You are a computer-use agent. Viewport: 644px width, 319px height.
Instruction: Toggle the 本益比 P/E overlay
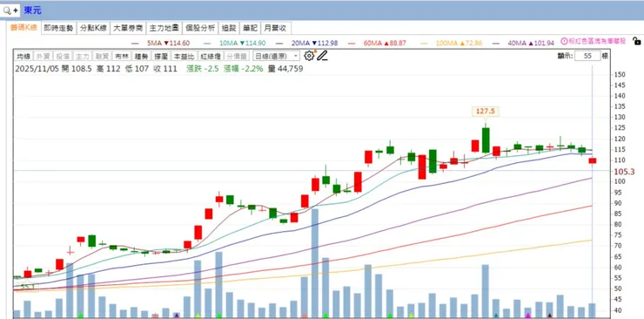pos(183,57)
